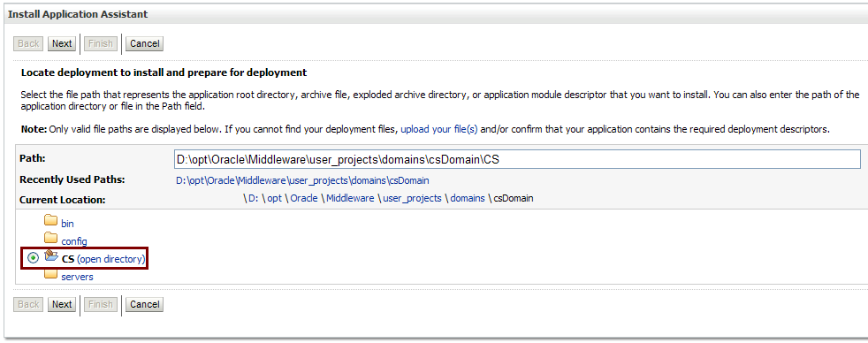Go to D: in current location breadcrumb

click(x=253, y=198)
